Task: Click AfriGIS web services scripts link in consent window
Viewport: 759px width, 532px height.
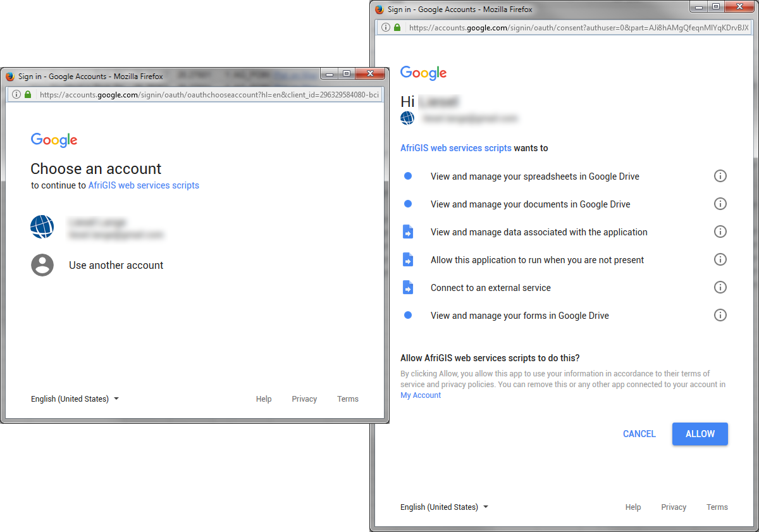Action: pyautogui.click(x=455, y=148)
